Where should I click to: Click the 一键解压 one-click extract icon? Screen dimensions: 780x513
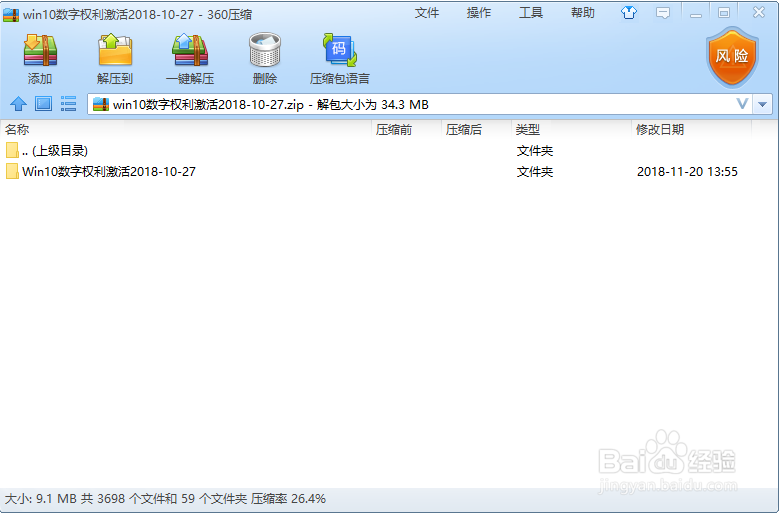tap(190, 50)
